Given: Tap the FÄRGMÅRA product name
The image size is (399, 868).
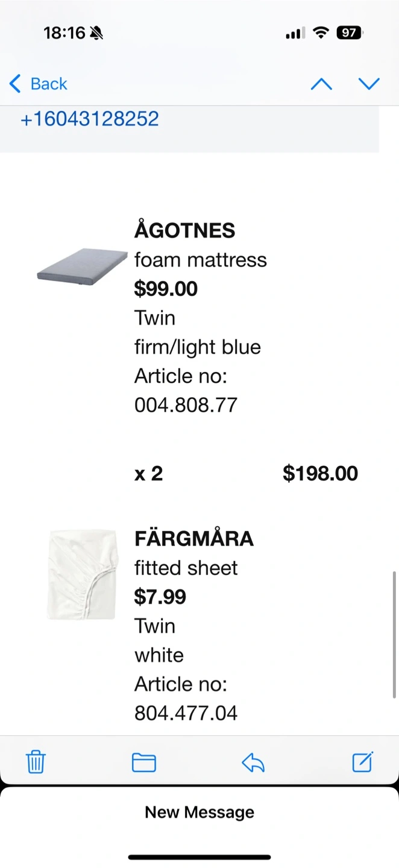Looking at the screenshot, I should pos(193,538).
